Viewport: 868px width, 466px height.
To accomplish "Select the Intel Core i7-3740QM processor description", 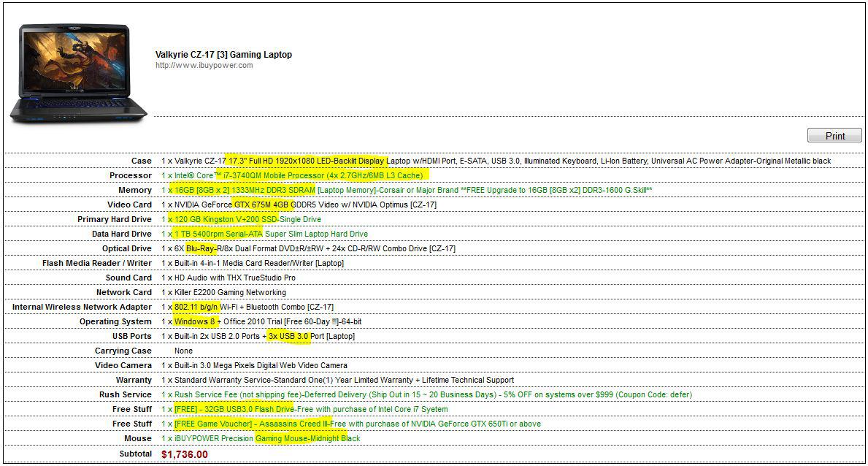I will 292,175.
